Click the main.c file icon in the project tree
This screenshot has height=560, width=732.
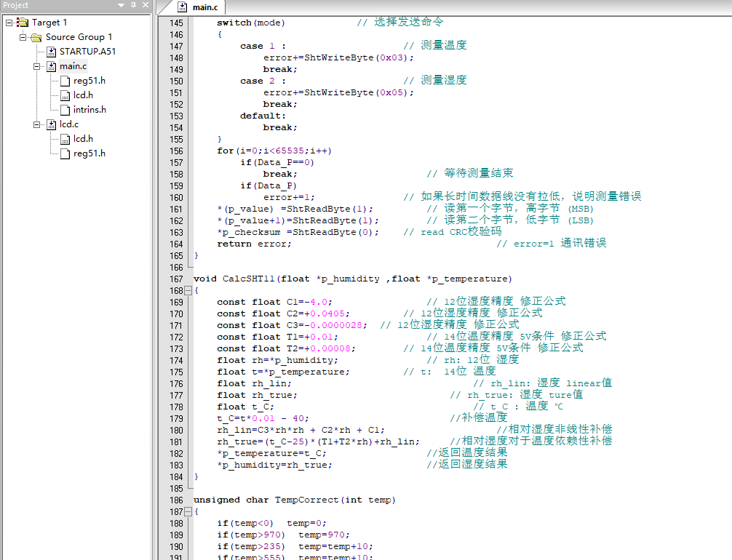(x=52, y=66)
